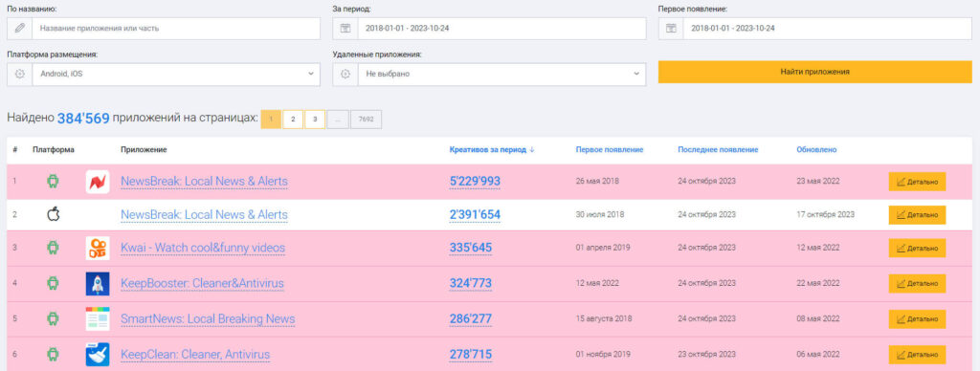Sort by 'Первое появление' column header
The width and height of the screenshot is (980, 371).
click(x=610, y=150)
